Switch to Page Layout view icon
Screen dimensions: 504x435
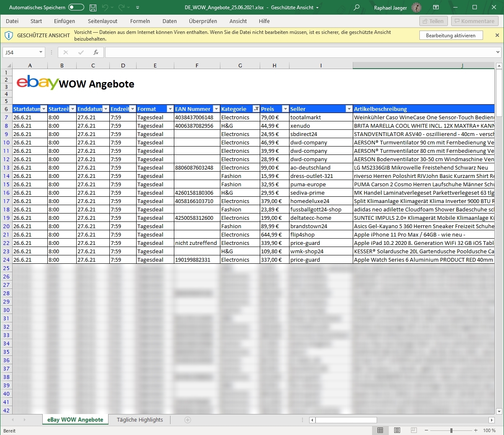[397, 430]
